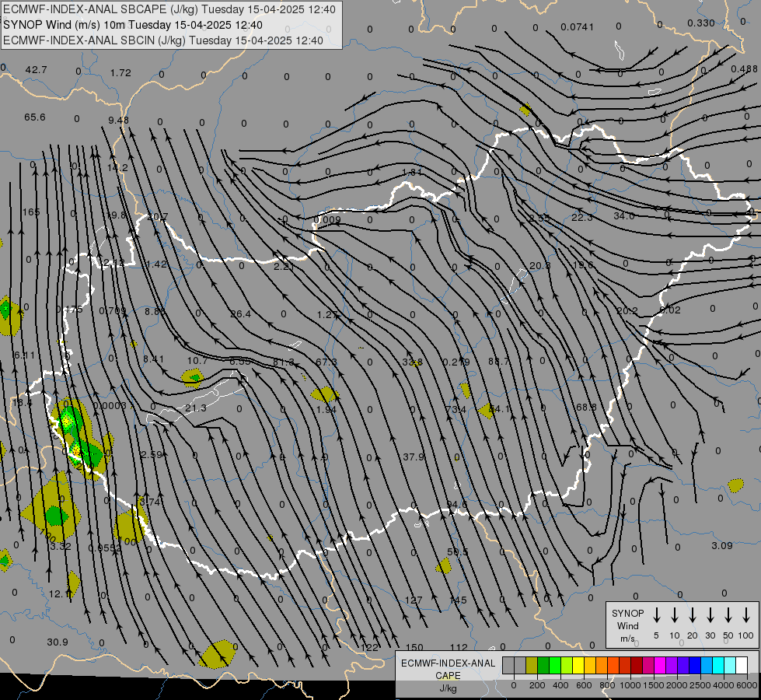Click the map value '30.9'

(58, 642)
